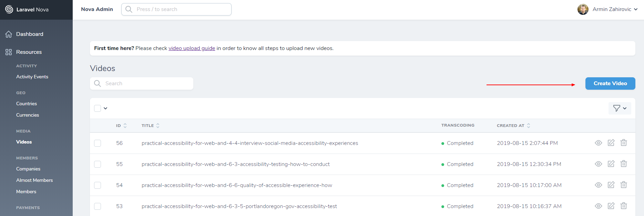The image size is (644, 216).
Task: Edit video 56 with pencil icon
Action: point(611,143)
